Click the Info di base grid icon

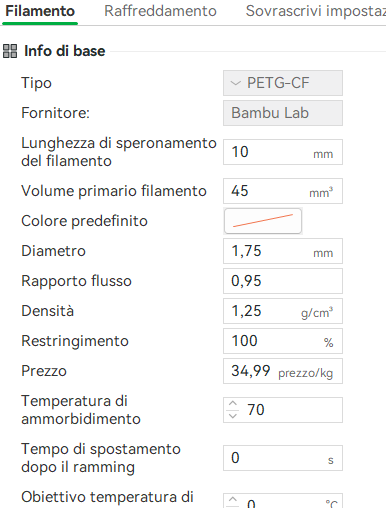click(x=10, y=51)
